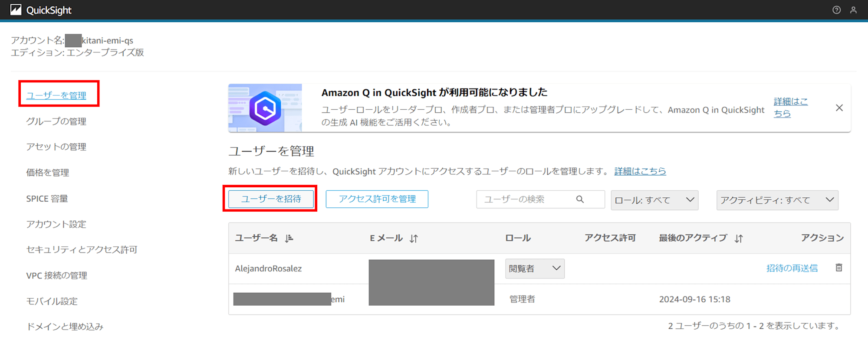Screen dimensions: 868x343
Task: Click the アクセス許可を管理 button
Action: point(377,199)
